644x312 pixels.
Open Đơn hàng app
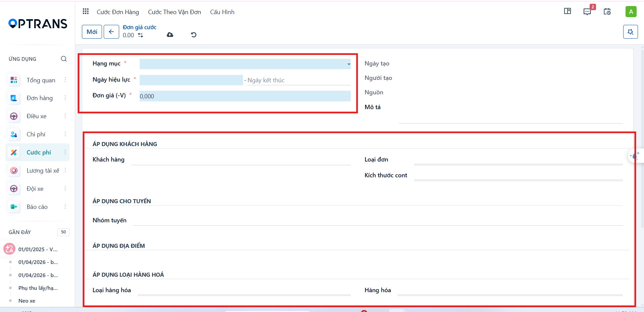pos(40,98)
